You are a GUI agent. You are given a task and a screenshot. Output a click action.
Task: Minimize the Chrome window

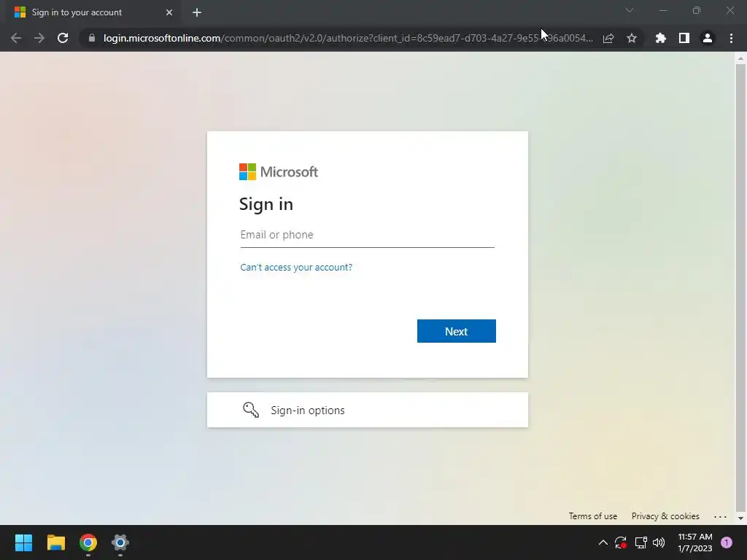click(x=663, y=10)
